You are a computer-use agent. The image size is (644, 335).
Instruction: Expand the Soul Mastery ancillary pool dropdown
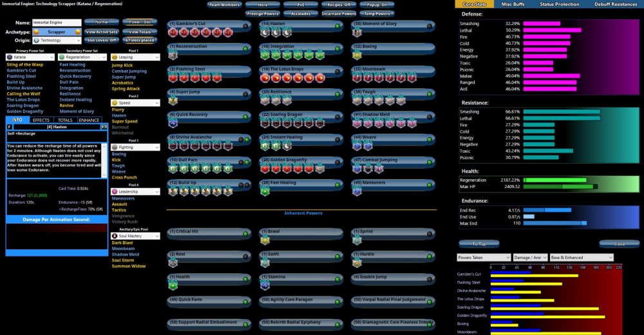pos(135,236)
